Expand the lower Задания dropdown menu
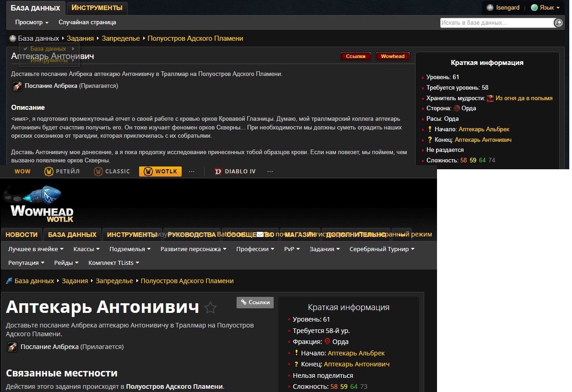 click(x=325, y=249)
